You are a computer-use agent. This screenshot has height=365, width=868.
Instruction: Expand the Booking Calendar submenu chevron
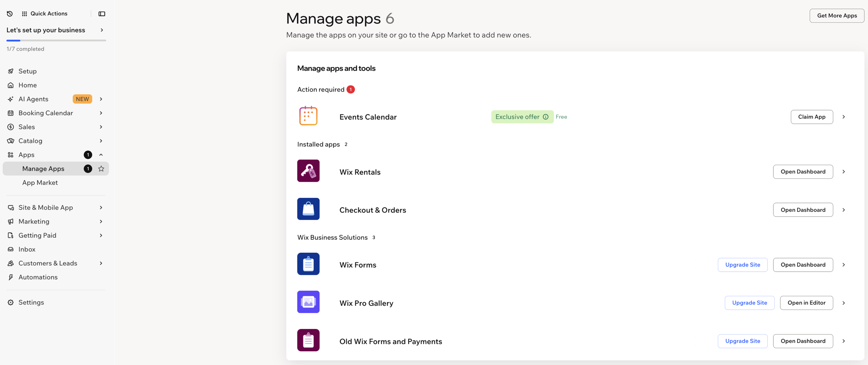tap(101, 113)
